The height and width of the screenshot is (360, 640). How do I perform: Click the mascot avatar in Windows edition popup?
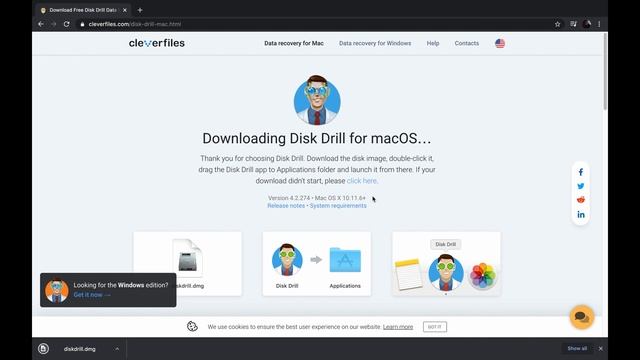click(57, 290)
